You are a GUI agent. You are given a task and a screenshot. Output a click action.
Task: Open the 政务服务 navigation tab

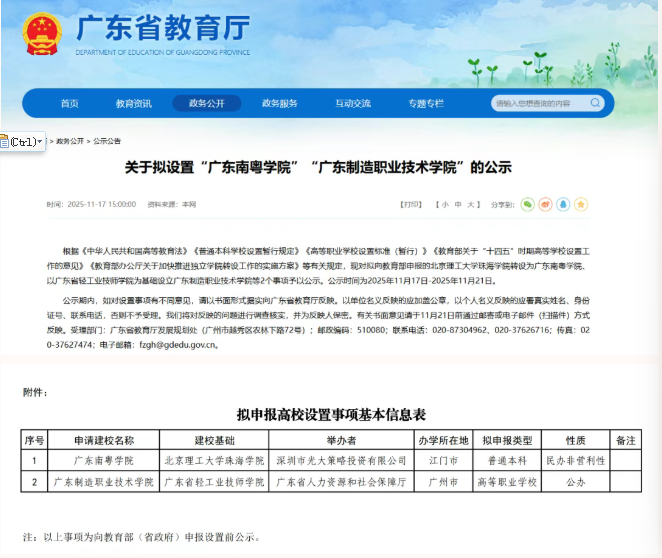pos(280,103)
